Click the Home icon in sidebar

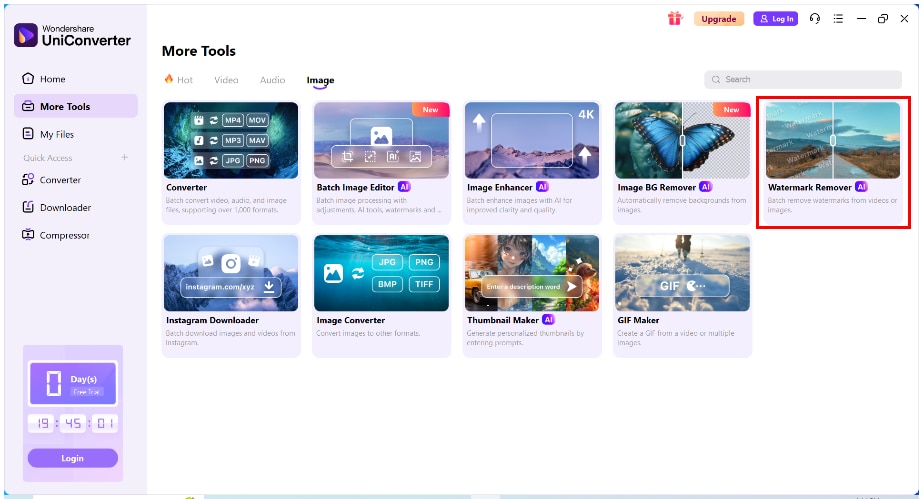(x=28, y=78)
